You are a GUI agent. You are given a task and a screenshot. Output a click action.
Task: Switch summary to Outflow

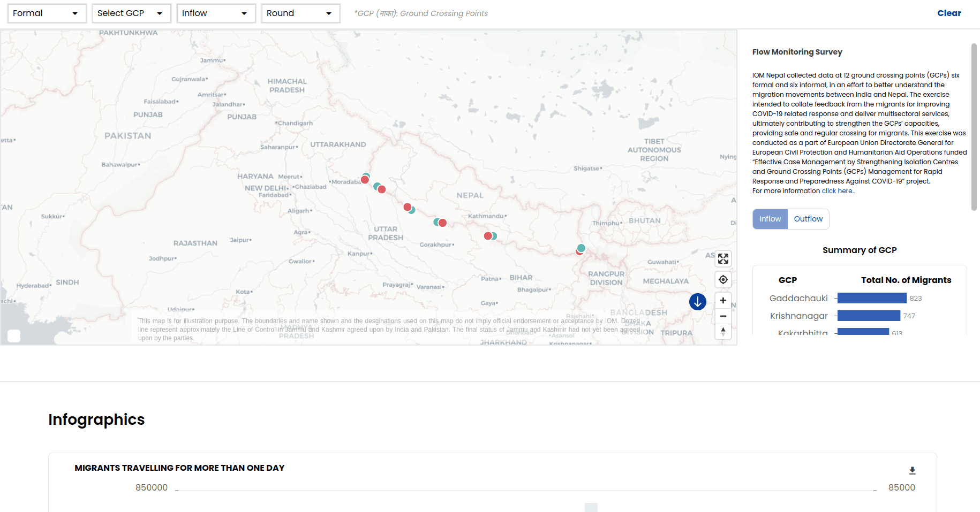(808, 219)
